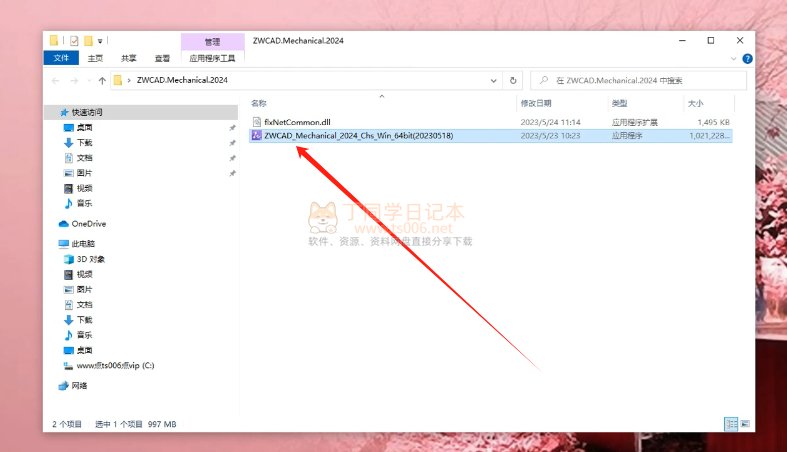The image size is (787, 452).
Task: Switch to the 共享 ribbon tab
Action: (128, 58)
